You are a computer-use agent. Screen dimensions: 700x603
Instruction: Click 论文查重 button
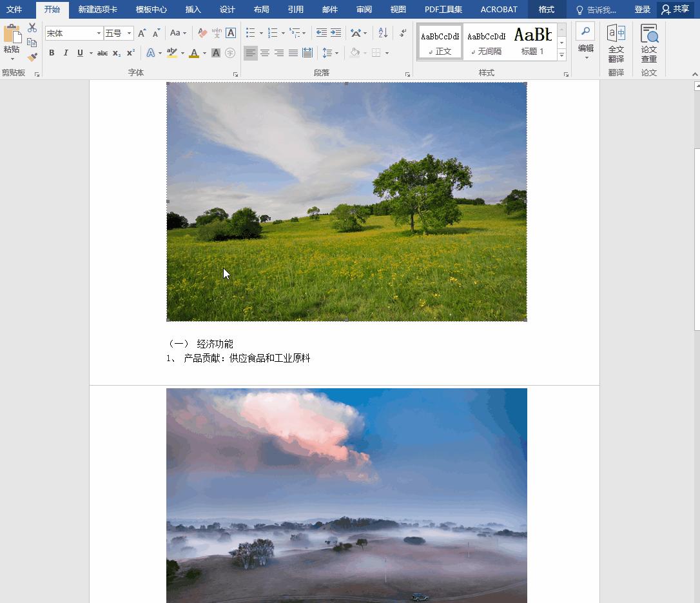click(649, 43)
